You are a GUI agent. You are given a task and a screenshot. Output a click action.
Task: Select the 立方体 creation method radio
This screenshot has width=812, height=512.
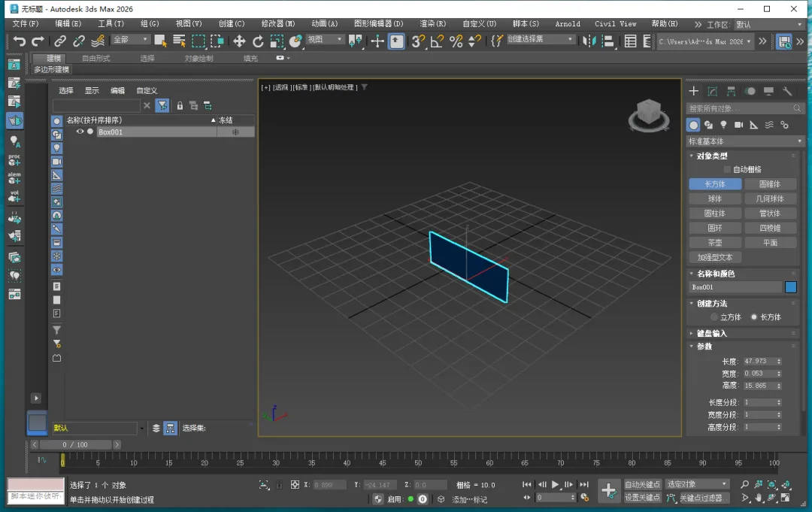[714, 317]
